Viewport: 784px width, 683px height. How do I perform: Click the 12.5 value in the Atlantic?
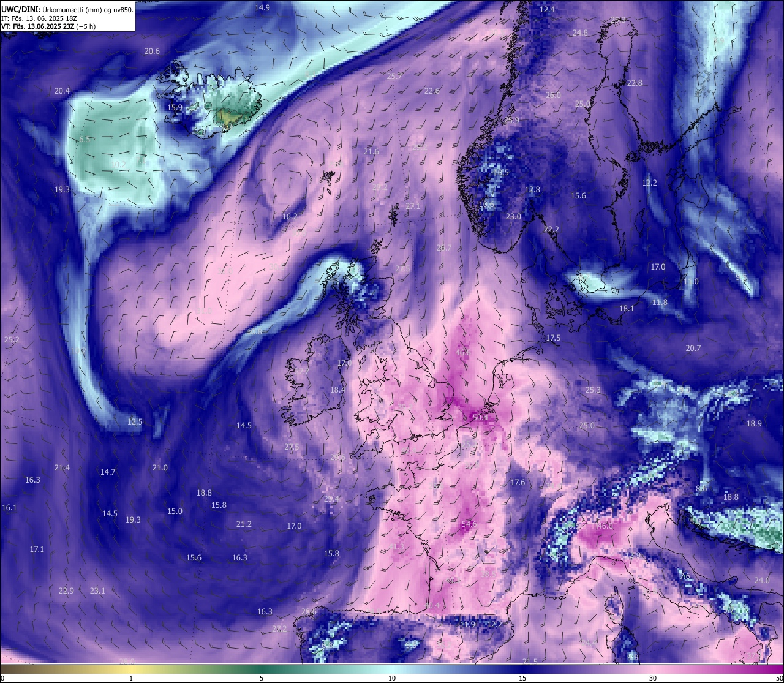pos(135,421)
